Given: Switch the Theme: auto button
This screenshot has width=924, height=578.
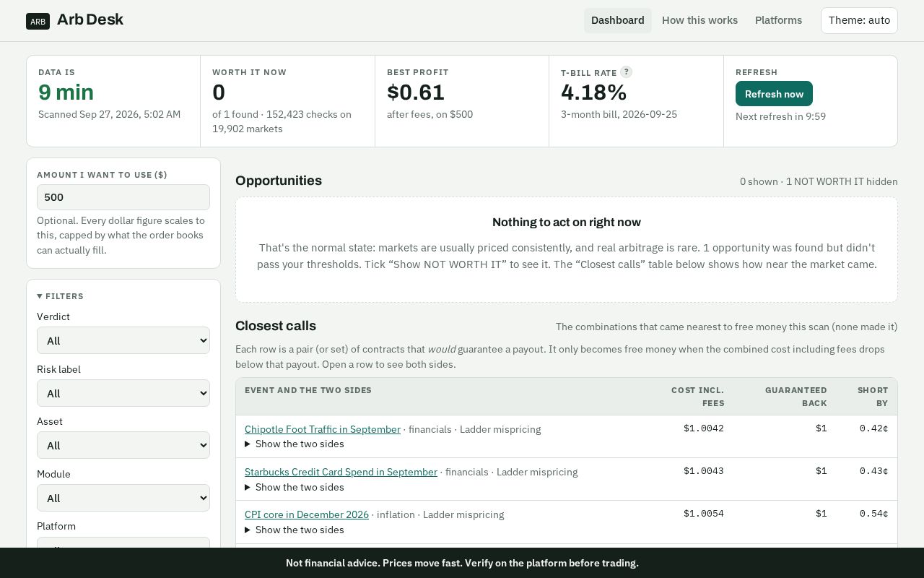Looking at the screenshot, I should [859, 20].
